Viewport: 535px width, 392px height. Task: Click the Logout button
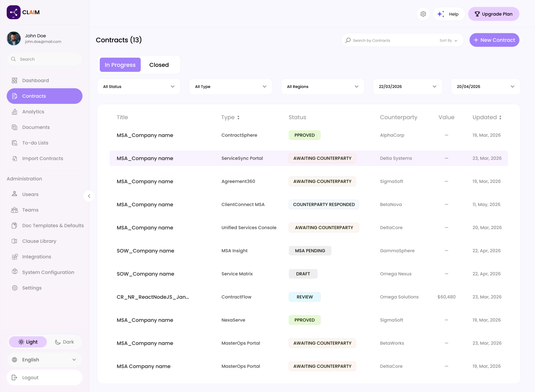[44, 378]
